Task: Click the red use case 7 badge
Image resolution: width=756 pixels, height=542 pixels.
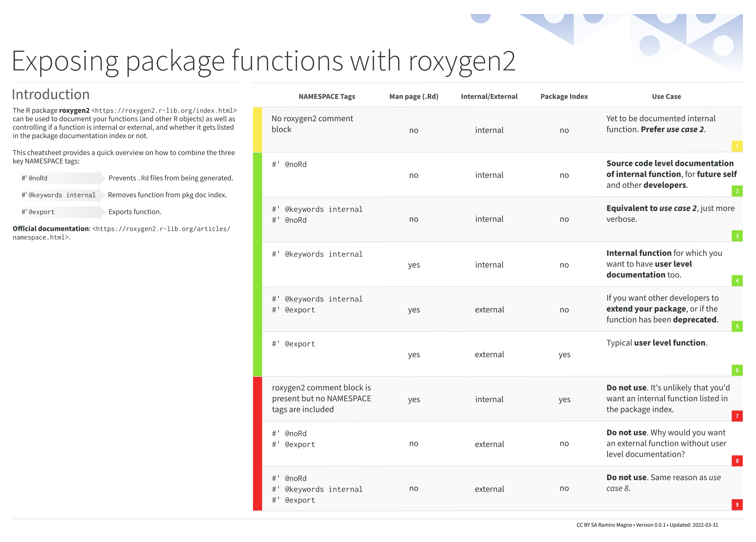Action: coord(737,416)
